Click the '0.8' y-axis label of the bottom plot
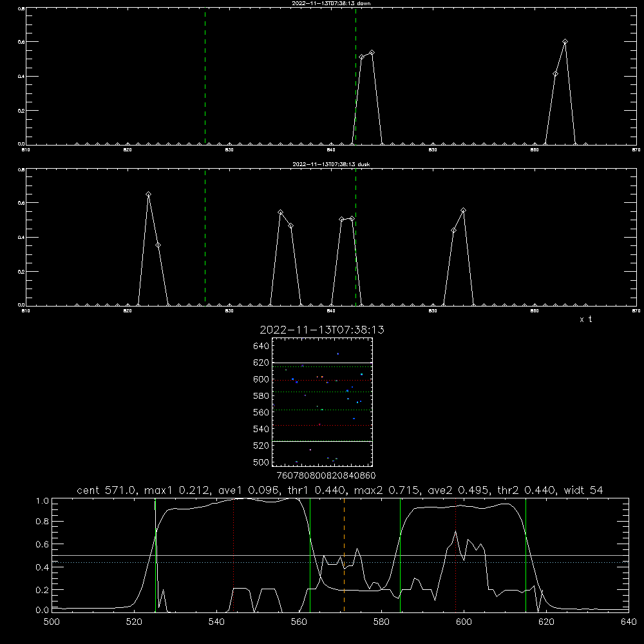Screen dimensions: 644x644 point(43,522)
